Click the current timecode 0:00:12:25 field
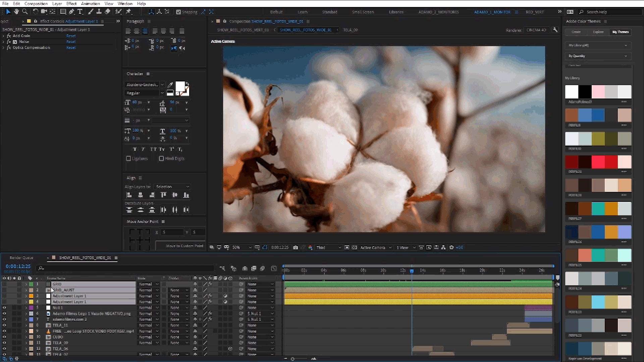This screenshot has height=362, width=644. tap(18, 266)
